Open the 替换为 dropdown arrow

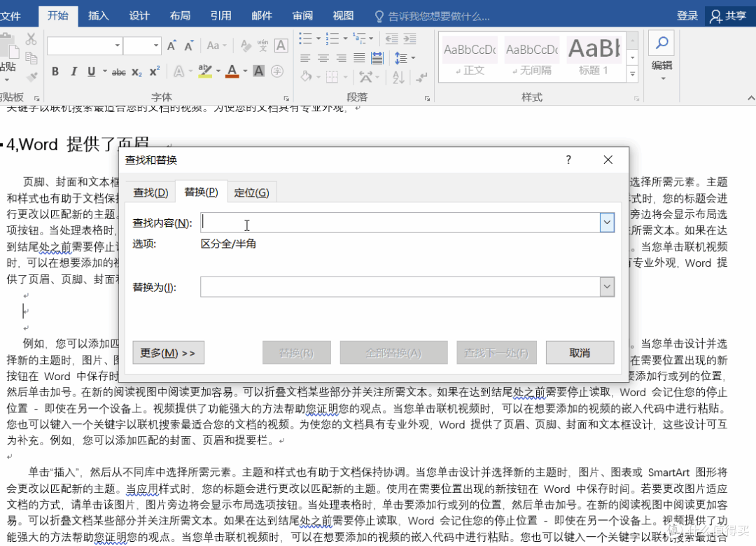click(x=607, y=287)
